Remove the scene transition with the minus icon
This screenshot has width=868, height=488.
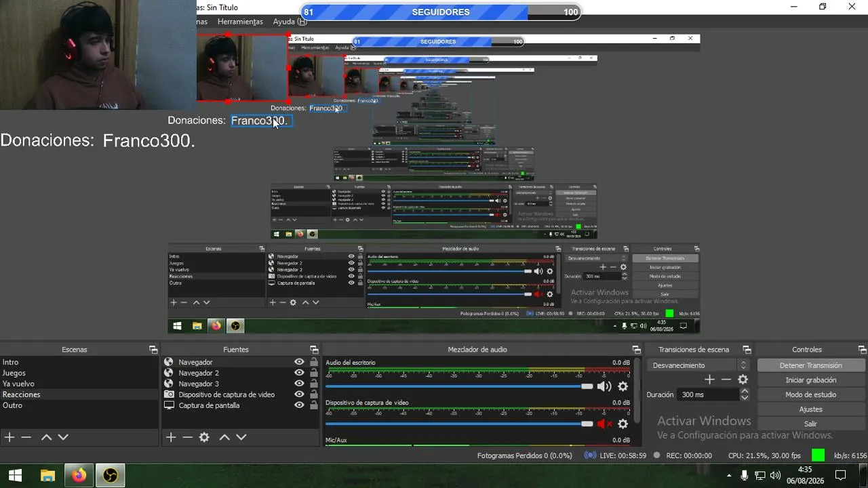[726, 380]
